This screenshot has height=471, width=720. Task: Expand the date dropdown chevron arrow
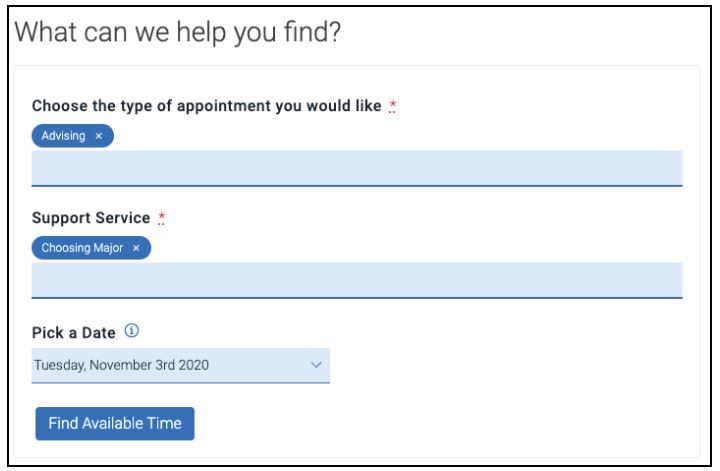(316, 365)
